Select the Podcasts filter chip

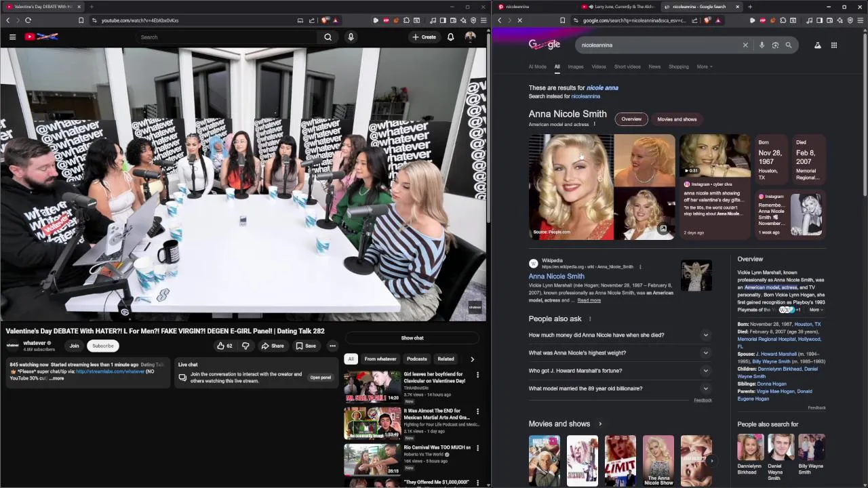[x=417, y=359]
